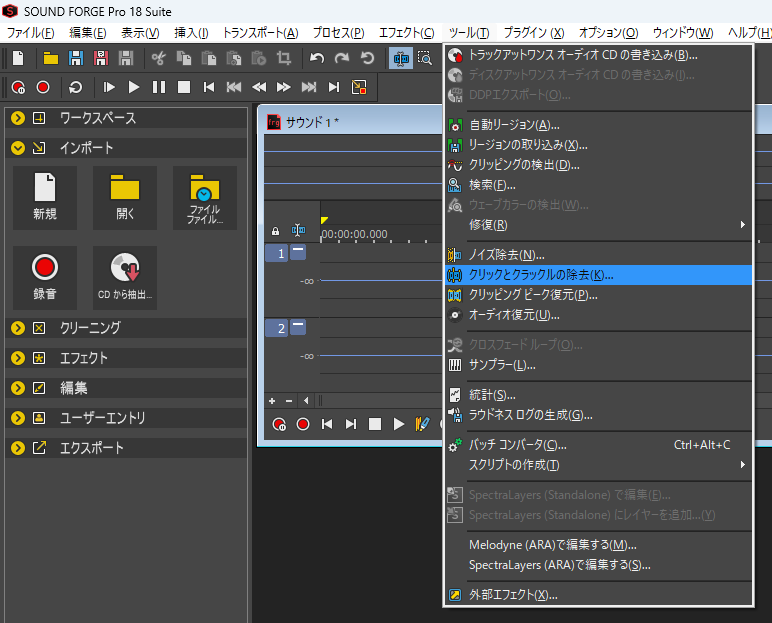Toggle the highlighted Edit tool in toolbar
Image resolution: width=772 pixels, height=623 pixels.
(x=401, y=58)
